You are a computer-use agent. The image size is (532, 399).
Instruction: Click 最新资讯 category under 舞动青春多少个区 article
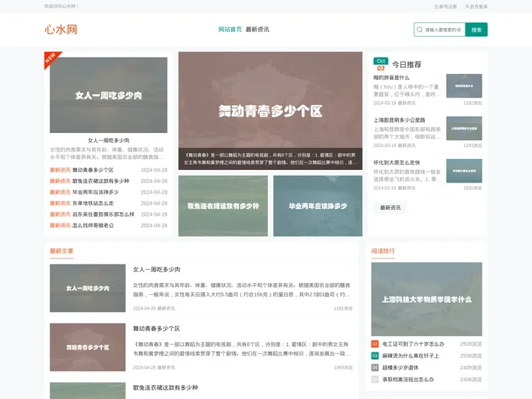pos(166,367)
